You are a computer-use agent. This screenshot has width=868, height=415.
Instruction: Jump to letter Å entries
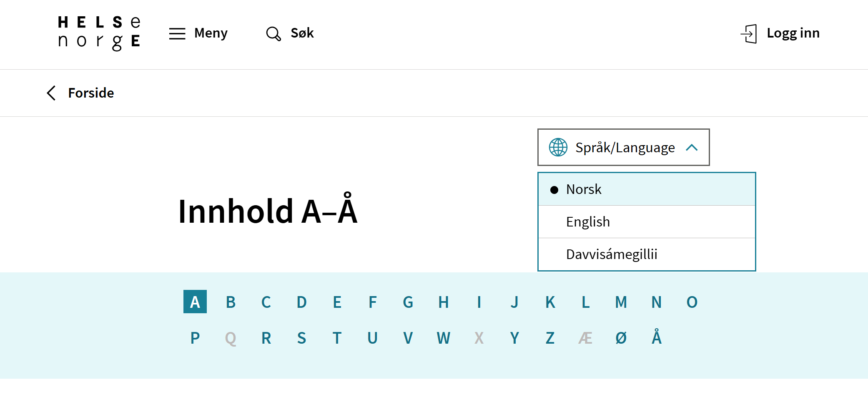pyautogui.click(x=656, y=338)
